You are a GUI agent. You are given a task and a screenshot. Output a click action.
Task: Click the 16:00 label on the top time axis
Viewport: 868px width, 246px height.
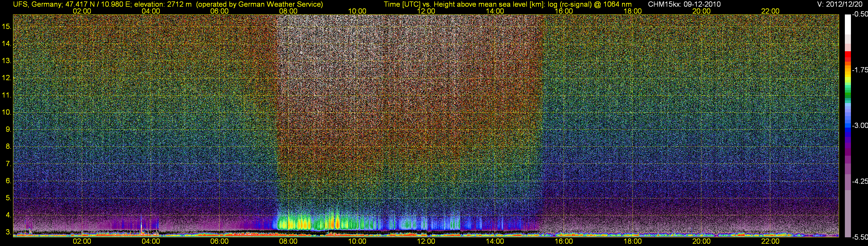point(564,11)
